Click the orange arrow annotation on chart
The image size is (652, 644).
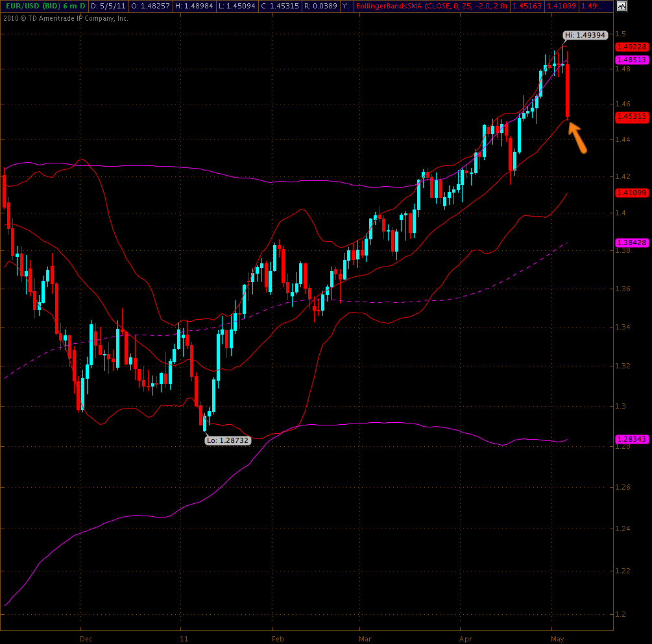[578, 137]
